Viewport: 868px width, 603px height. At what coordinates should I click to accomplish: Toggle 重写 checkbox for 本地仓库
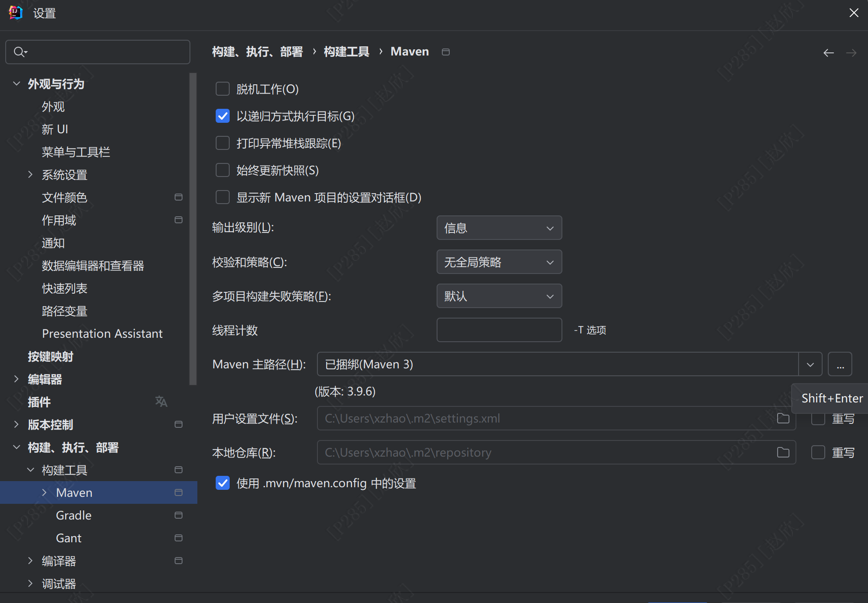(x=818, y=452)
